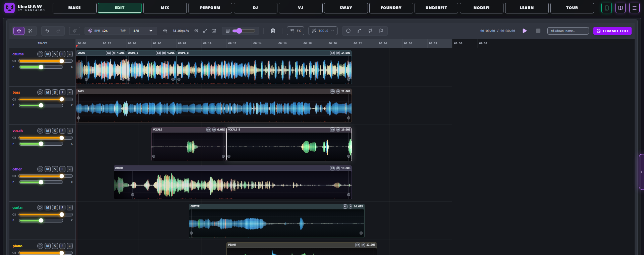Select the move tool in the toolbar
The width and height of the screenshot is (644, 255).
[x=19, y=31]
